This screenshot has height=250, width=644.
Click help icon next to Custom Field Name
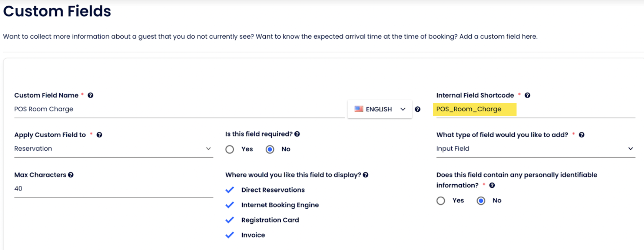click(x=90, y=95)
